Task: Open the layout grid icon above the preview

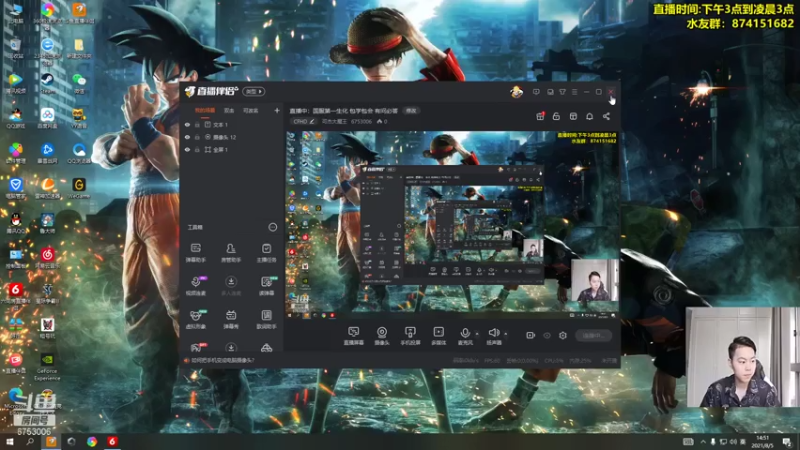Action: pyautogui.click(x=573, y=116)
